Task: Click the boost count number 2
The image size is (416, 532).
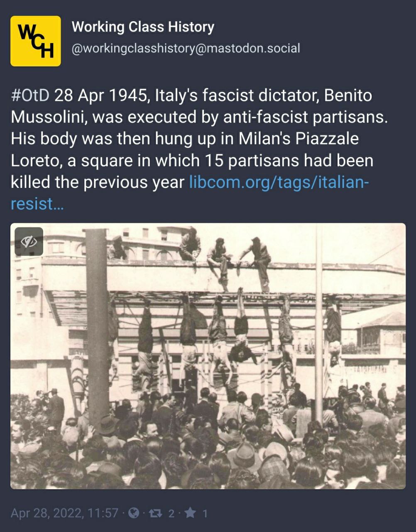Action: pyautogui.click(x=171, y=514)
